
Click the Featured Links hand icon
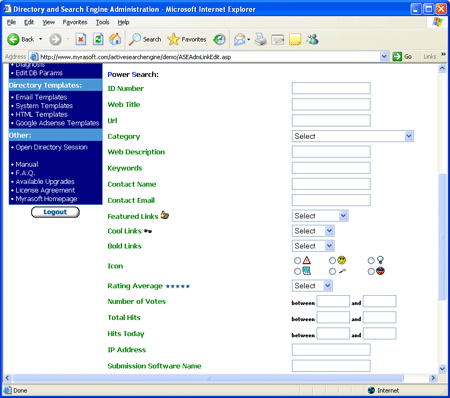click(x=165, y=215)
